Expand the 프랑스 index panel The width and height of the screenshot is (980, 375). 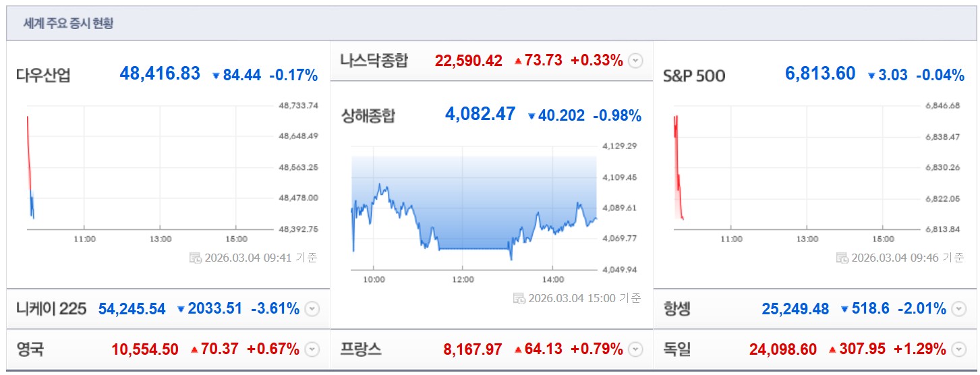point(635,349)
